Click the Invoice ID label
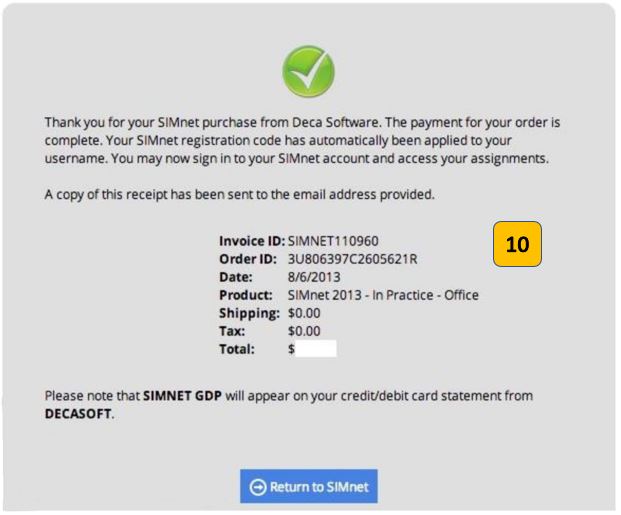The width and height of the screenshot is (621, 515). pyautogui.click(x=252, y=241)
